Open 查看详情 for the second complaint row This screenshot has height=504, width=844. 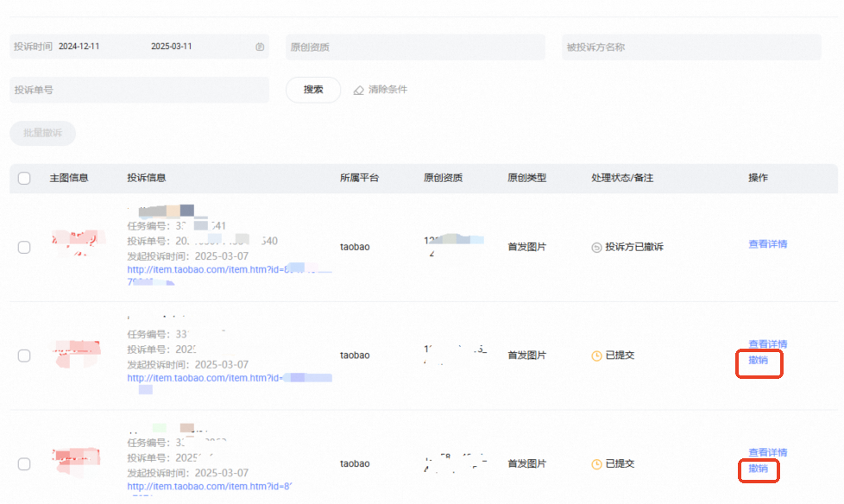pyautogui.click(x=767, y=343)
